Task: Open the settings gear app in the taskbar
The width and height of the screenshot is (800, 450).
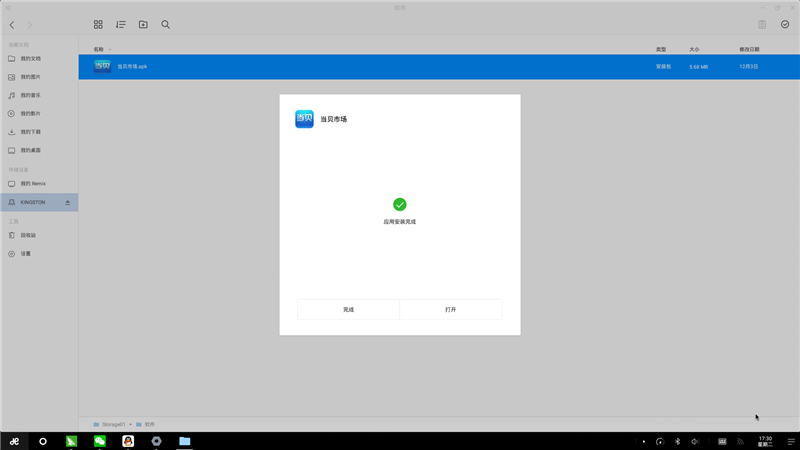Action: pyautogui.click(x=156, y=441)
